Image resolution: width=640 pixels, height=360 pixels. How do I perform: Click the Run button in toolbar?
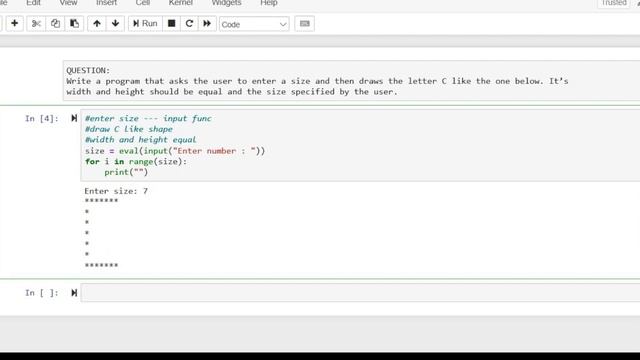pyautogui.click(x=145, y=24)
